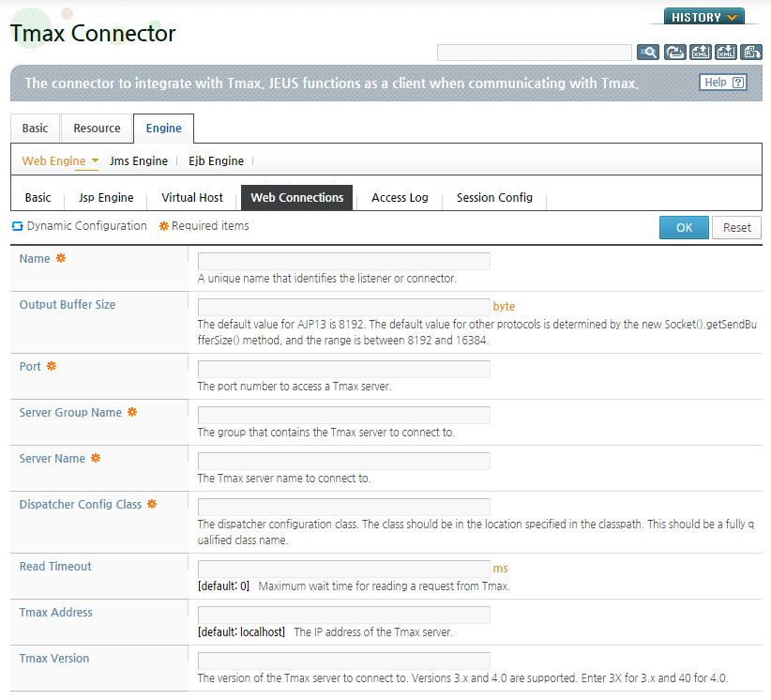This screenshot has height=700, width=771.
Task: Select the Web Connections sub-tab
Action: click(x=297, y=197)
